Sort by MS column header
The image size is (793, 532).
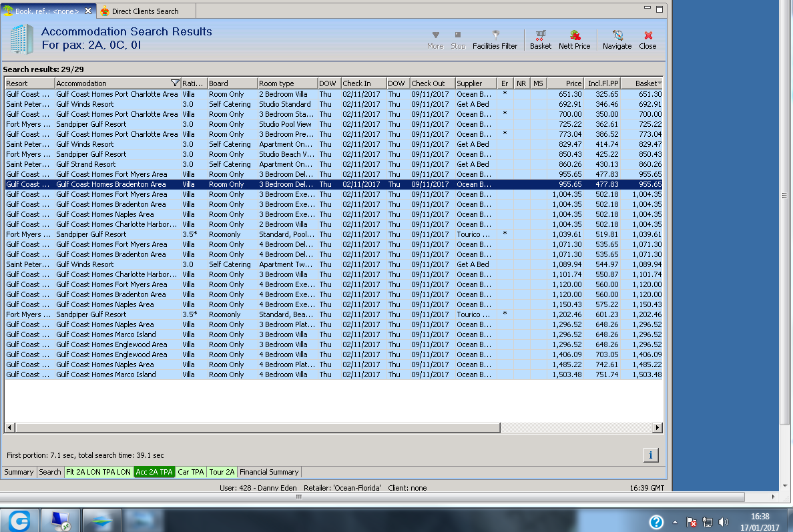tap(538, 83)
